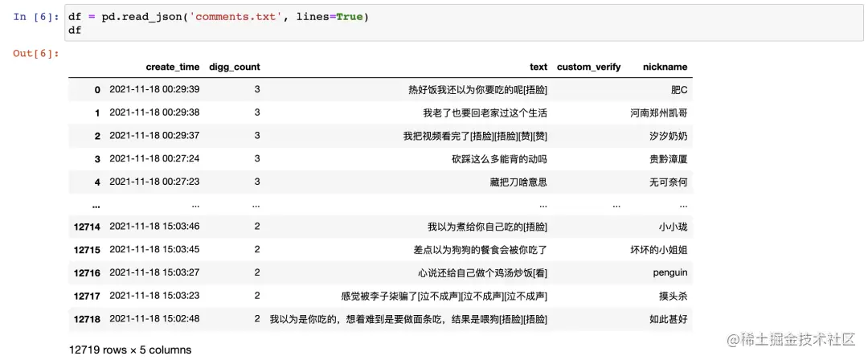868x360 pixels.
Task: Click nickname 摸头杀
Action: (x=674, y=297)
